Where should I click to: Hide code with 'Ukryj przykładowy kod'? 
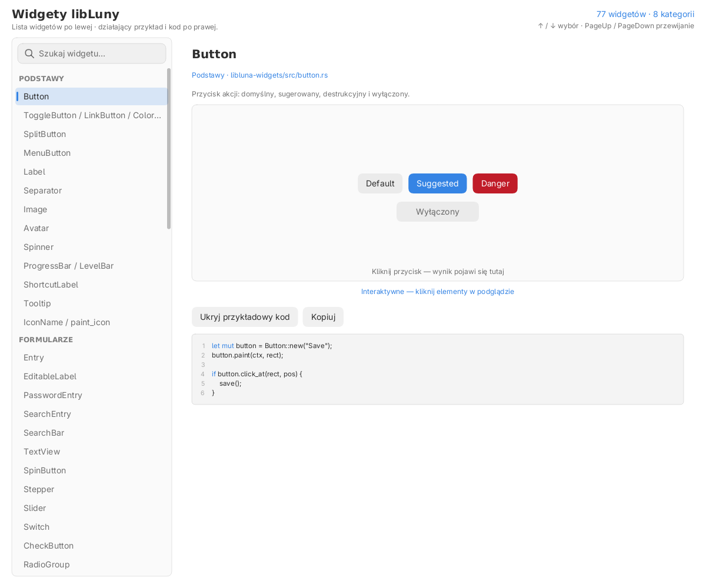245,317
